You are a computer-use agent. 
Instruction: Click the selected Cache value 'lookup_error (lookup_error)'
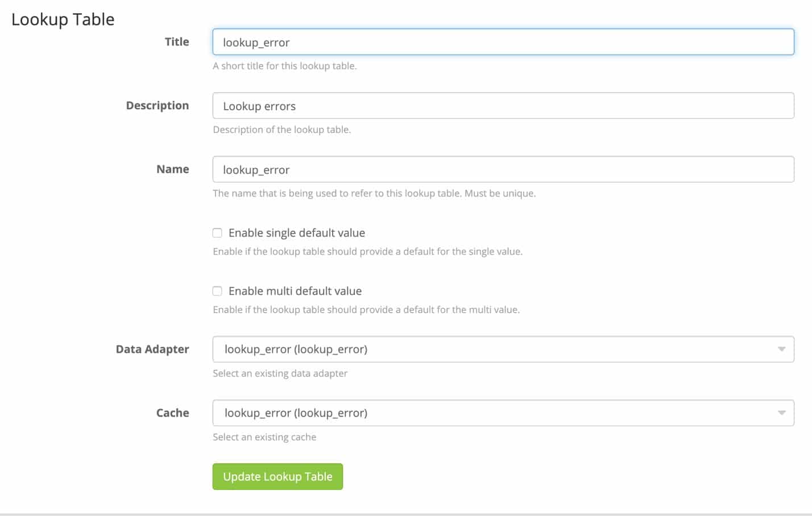pyautogui.click(x=296, y=413)
